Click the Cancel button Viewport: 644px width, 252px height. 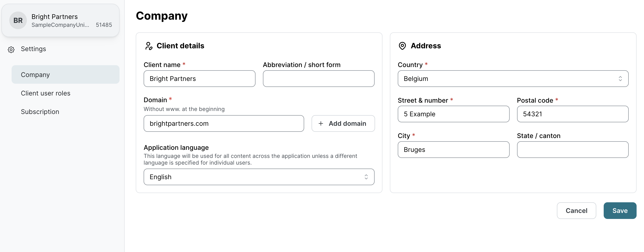tap(576, 211)
